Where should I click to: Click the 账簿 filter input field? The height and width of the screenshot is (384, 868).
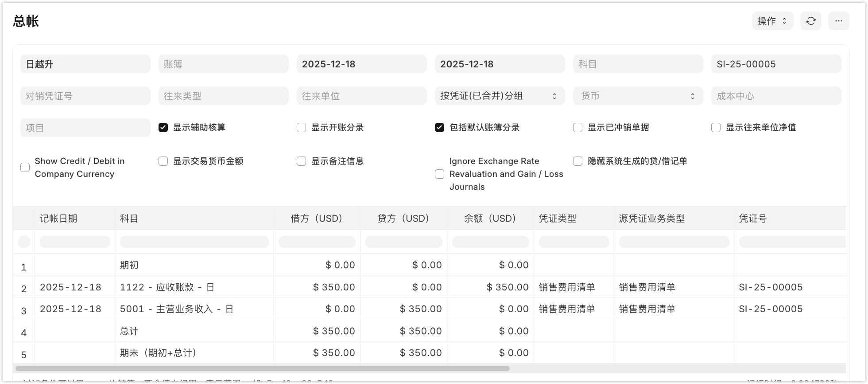[x=223, y=64]
